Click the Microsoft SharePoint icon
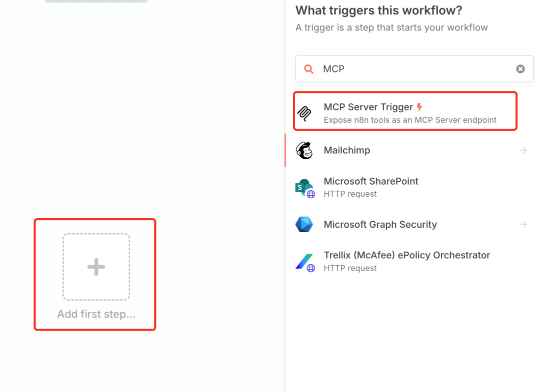 305,188
